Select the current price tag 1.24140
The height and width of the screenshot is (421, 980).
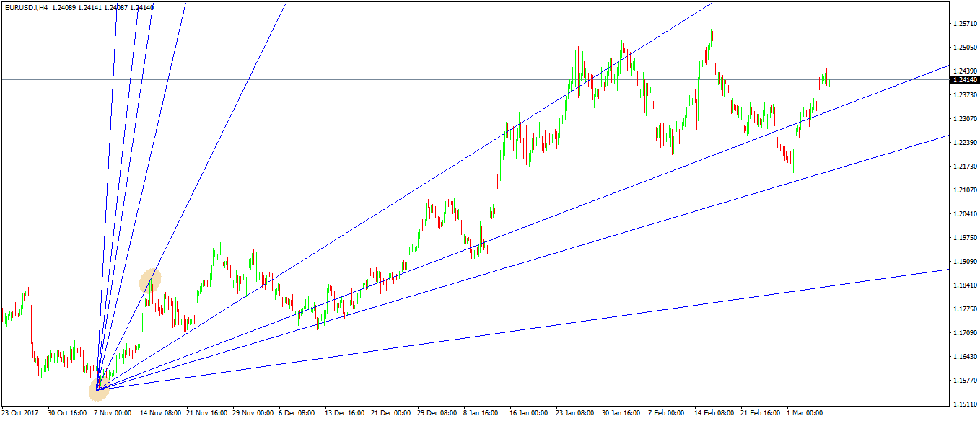click(964, 80)
